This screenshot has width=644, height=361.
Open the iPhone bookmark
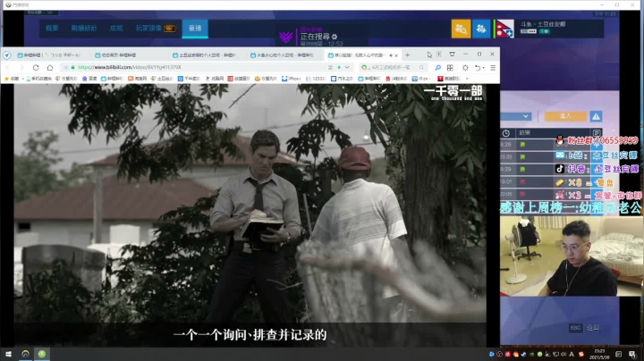[292, 79]
